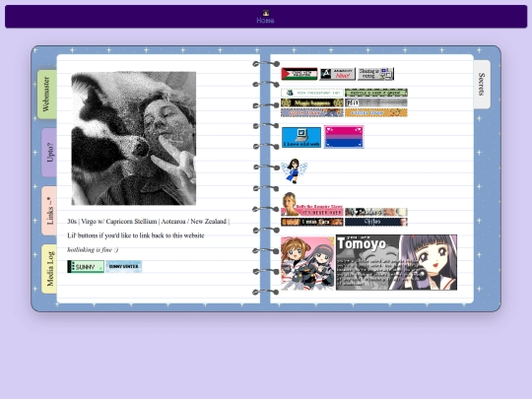Click the pink Cardcaptor Sakura pair image
The image size is (532, 399).
[x=307, y=263]
